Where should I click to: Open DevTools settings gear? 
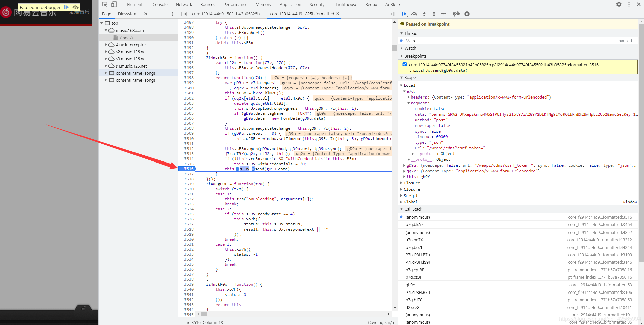coord(619,4)
